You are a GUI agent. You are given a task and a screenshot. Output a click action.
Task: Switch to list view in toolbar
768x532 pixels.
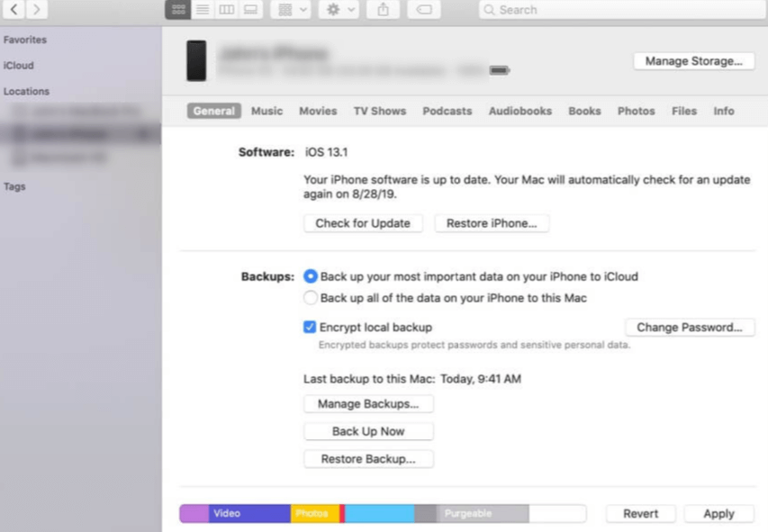tap(203, 10)
